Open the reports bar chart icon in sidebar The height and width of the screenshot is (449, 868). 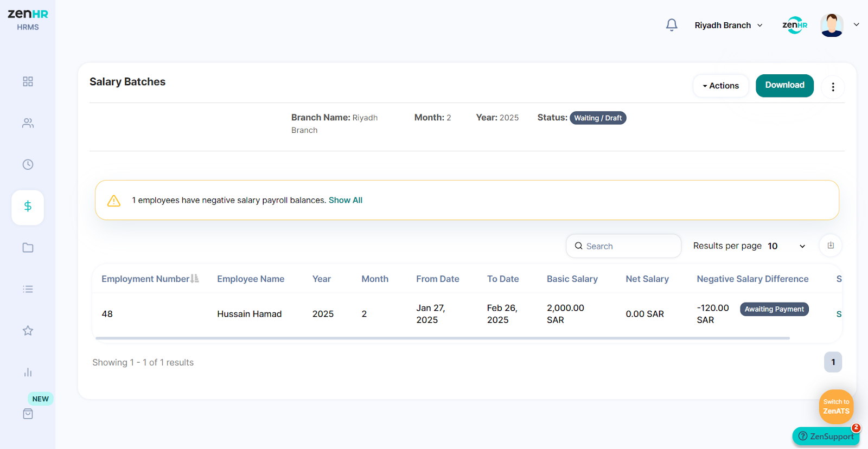click(28, 373)
